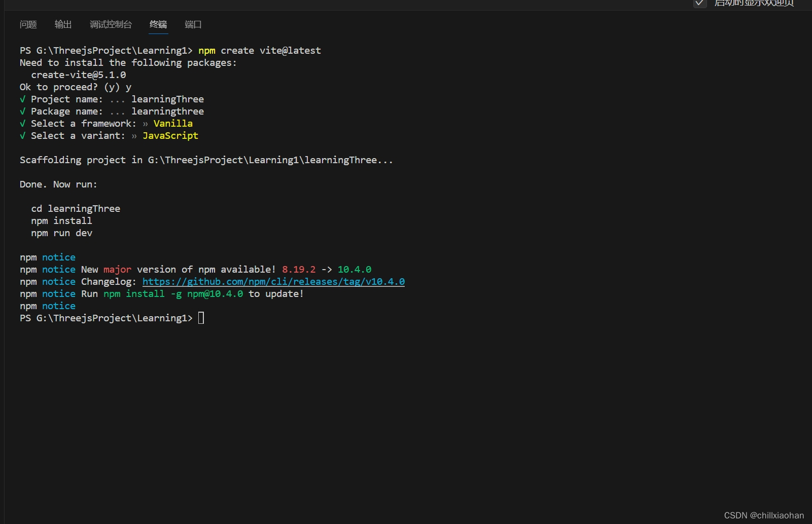Viewport: 812px width, 524px height.
Task: Click the yellow 'JavaScript' variant value
Action: coord(170,136)
